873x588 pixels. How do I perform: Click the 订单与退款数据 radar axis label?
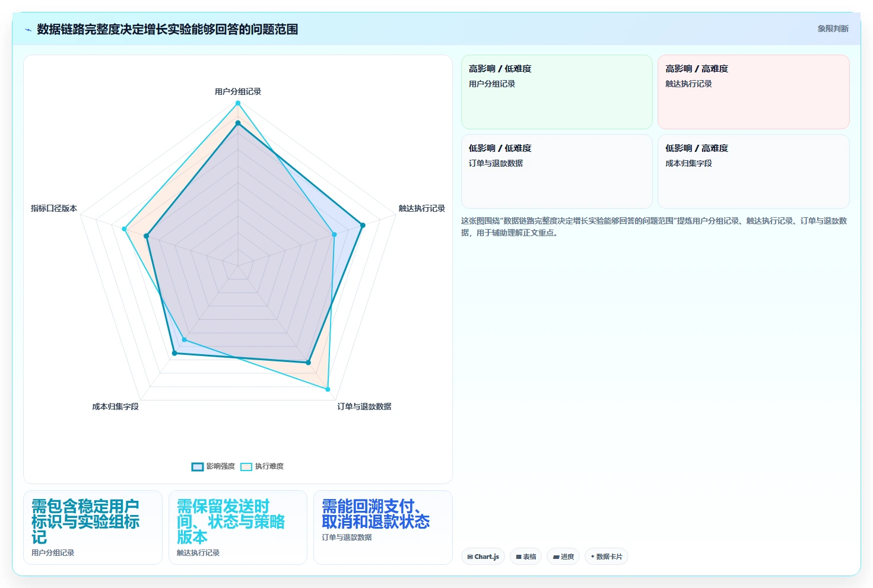pos(364,406)
